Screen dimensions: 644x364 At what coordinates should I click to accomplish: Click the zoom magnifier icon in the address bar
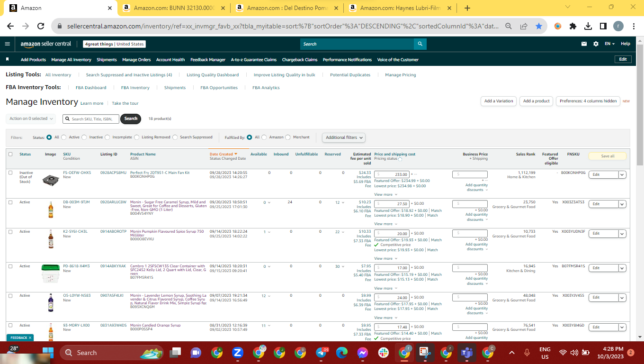[x=509, y=27]
